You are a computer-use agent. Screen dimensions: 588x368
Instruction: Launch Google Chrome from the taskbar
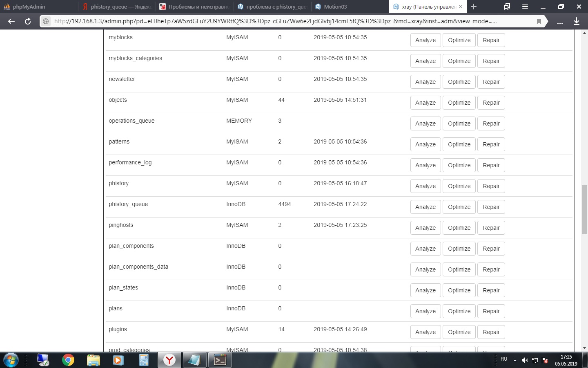pos(68,360)
